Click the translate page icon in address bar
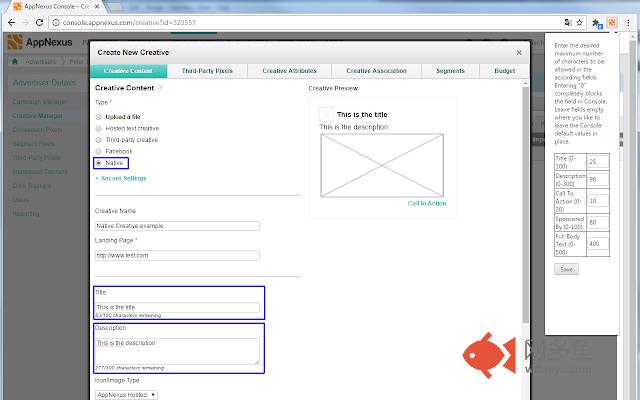640x400 pixels. pos(568,22)
